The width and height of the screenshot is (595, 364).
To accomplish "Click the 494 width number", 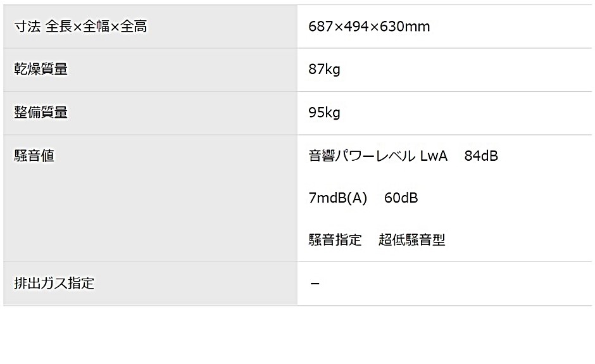I will tap(356, 27).
